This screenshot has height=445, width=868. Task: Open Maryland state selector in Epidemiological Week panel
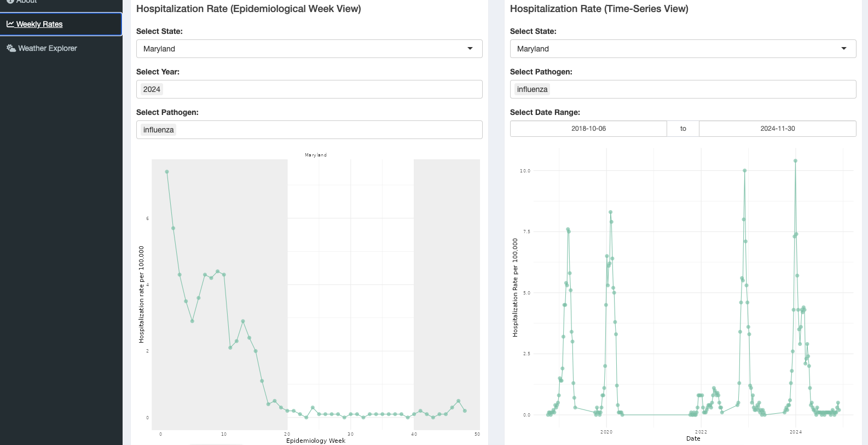tap(301, 49)
